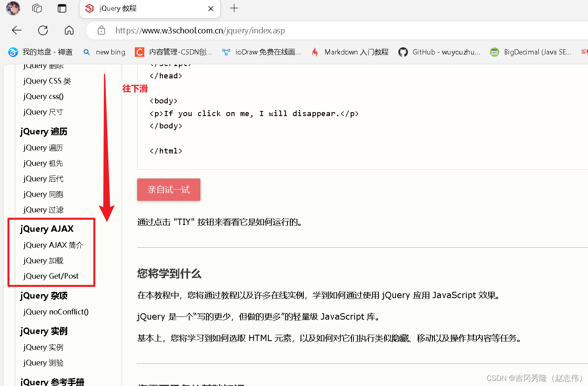Viewport: 588px width, 386px height.
Task: Click the </head> code line
Action: (166, 76)
